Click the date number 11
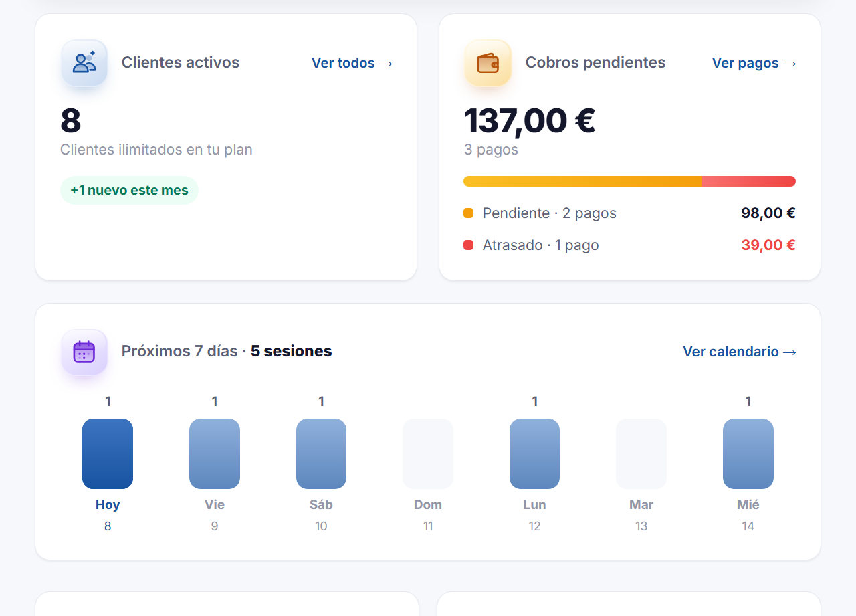 [428, 526]
